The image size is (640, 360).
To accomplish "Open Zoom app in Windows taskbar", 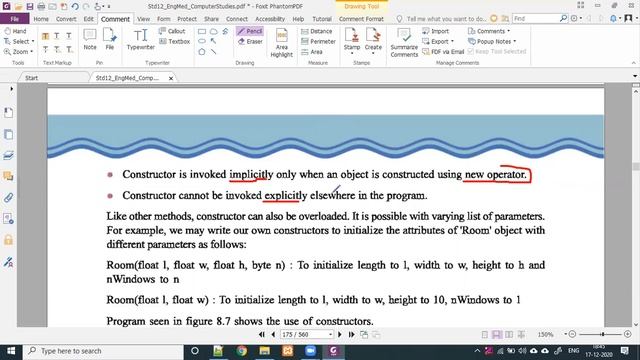I will (x=310, y=351).
